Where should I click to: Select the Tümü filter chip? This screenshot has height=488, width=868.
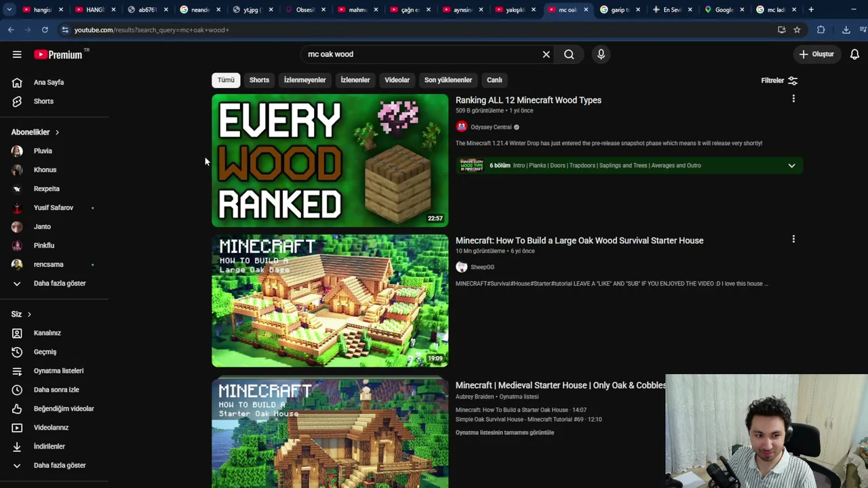(x=226, y=80)
